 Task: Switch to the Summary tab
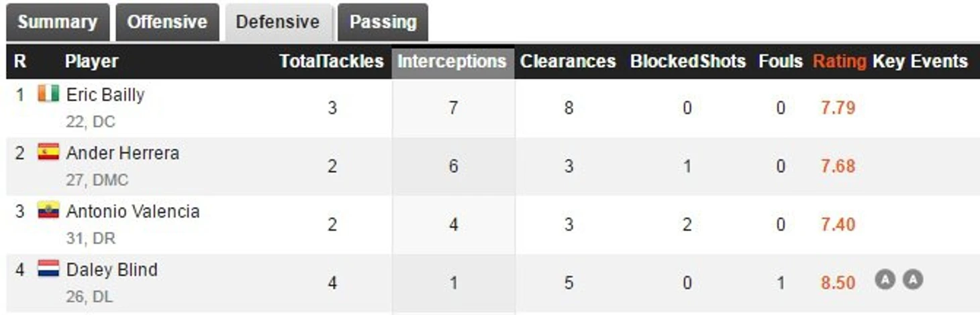[58, 22]
